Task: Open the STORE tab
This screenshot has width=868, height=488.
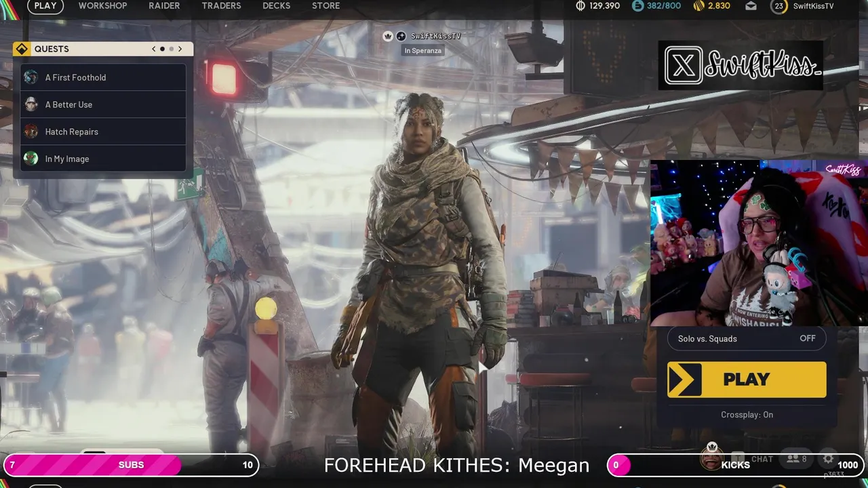Action: [325, 5]
